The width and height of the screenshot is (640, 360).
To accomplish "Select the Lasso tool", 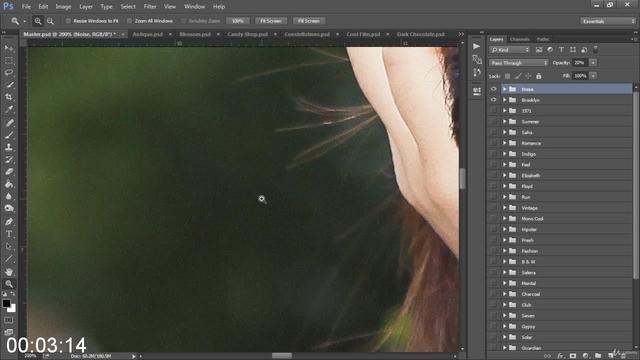I will pos(9,73).
